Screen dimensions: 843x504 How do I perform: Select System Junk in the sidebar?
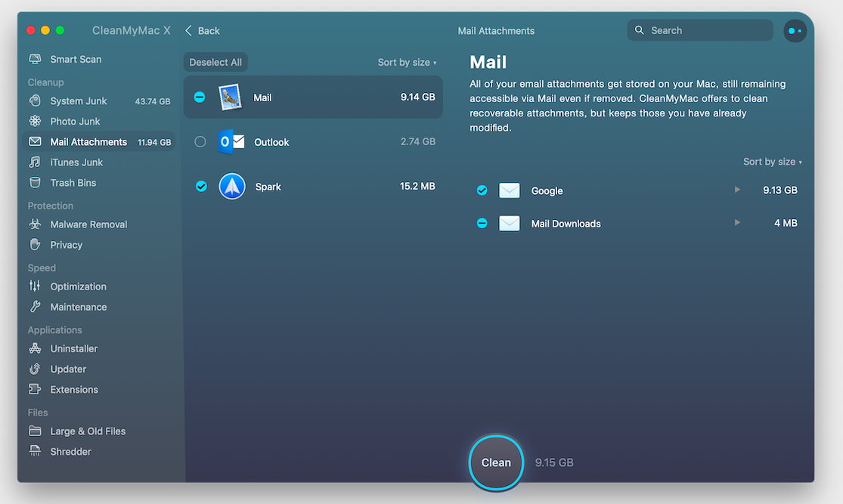coord(100,100)
